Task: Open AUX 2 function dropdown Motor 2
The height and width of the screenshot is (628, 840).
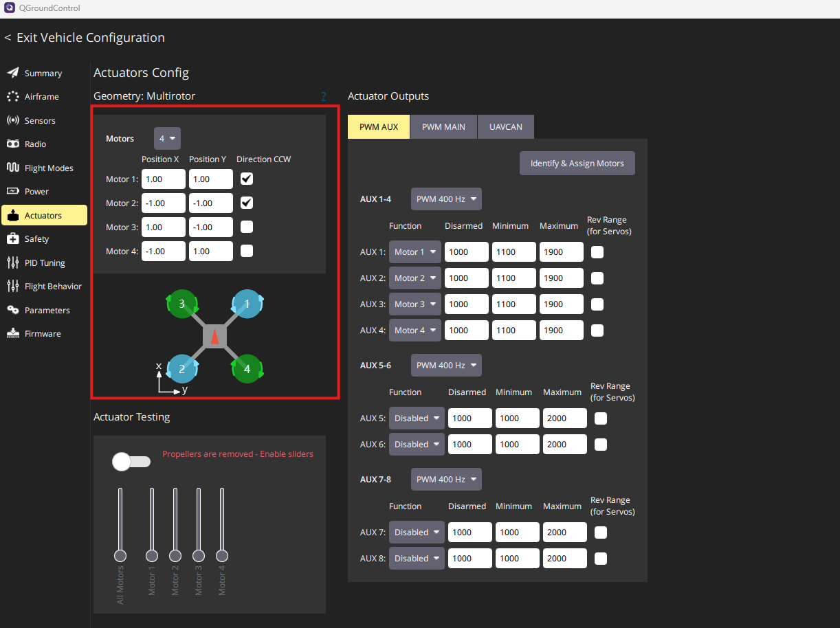Action: tap(415, 278)
